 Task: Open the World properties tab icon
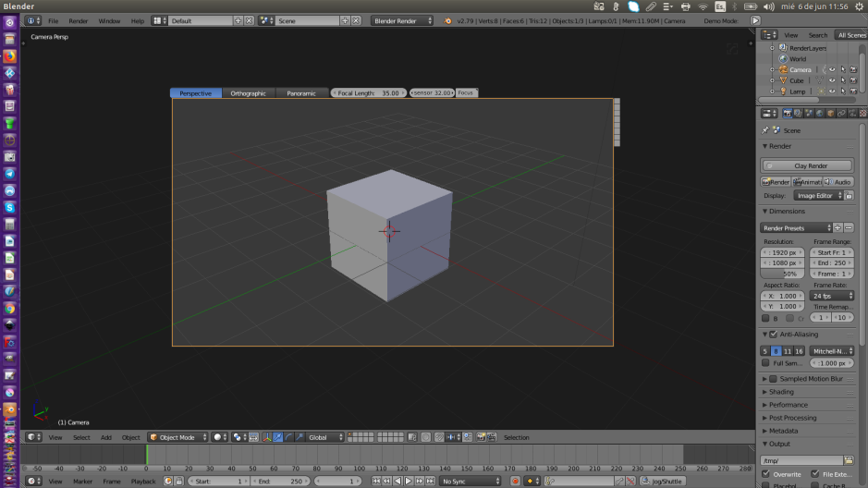(820, 114)
